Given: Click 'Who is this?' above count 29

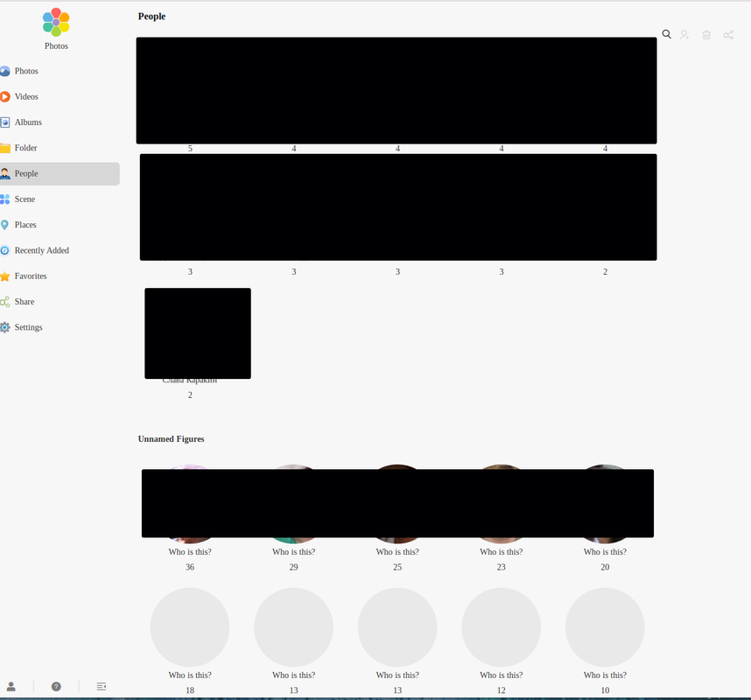Looking at the screenshot, I should pyautogui.click(x=293, y=551).
